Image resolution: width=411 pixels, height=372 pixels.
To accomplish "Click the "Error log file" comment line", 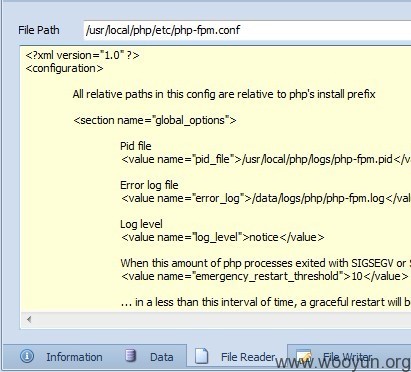I will tap(149, 185).
